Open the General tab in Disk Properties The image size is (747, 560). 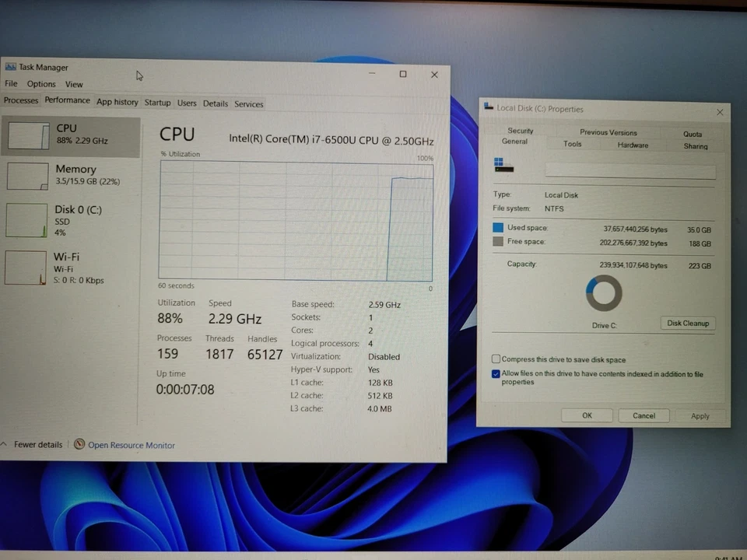pos(514,142)
